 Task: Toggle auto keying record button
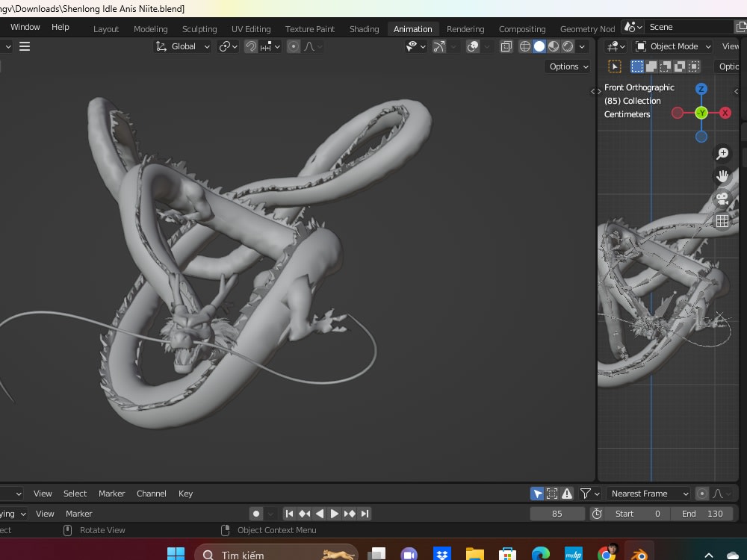(x=256, y=514)
